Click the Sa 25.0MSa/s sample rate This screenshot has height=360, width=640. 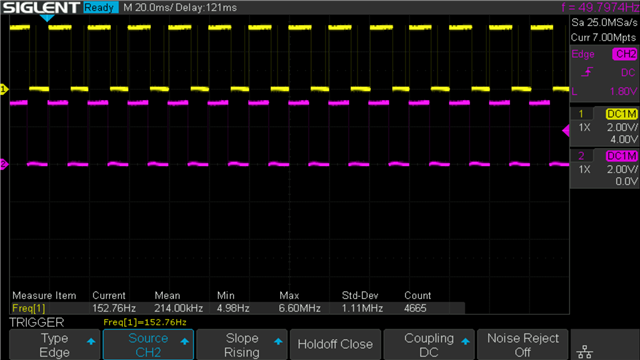604,22
